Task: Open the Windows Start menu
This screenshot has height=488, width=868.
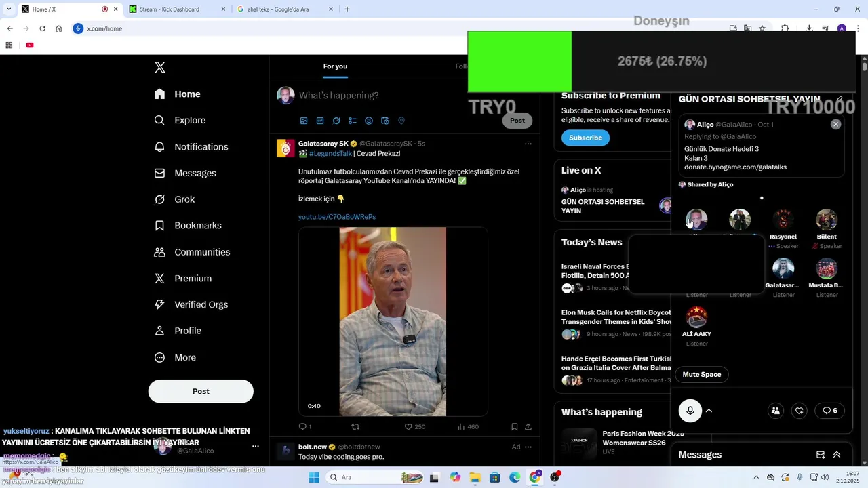Action: [x=313, y=477]
